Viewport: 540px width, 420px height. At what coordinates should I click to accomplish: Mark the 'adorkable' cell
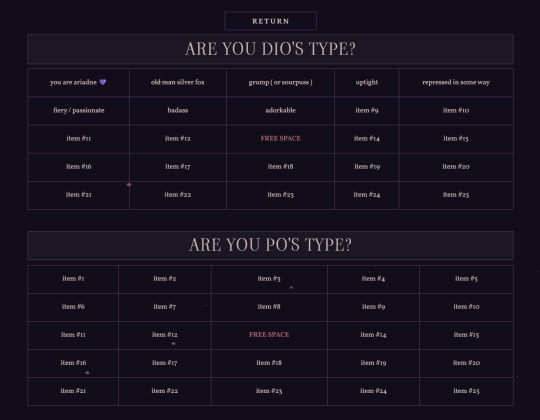pyautogui.click(x=280, y=111)
